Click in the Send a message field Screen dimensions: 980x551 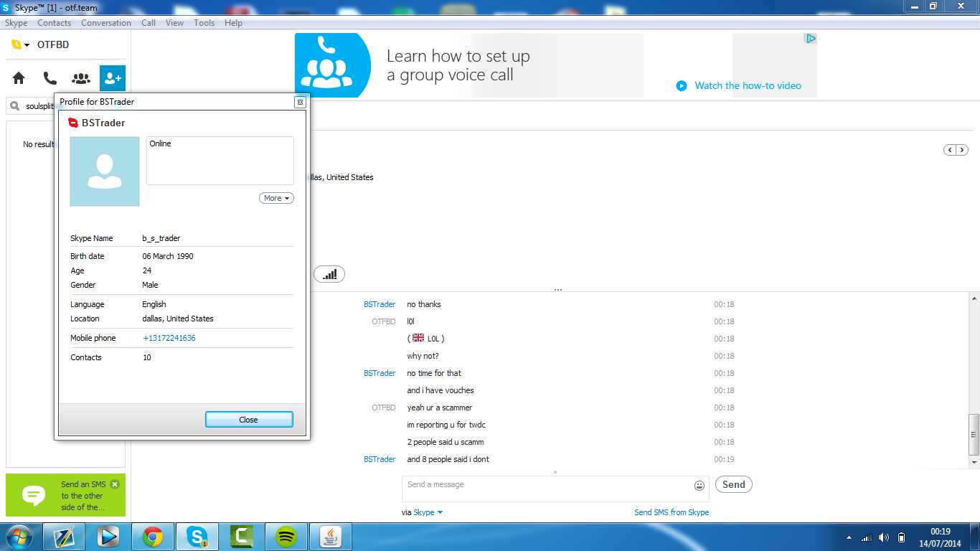pyautogui.click(x=555, y=489)
